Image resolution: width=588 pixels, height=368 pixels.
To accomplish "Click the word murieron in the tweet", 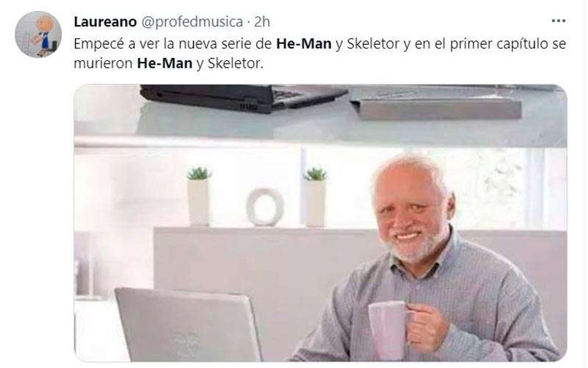I will pos(103,63).
